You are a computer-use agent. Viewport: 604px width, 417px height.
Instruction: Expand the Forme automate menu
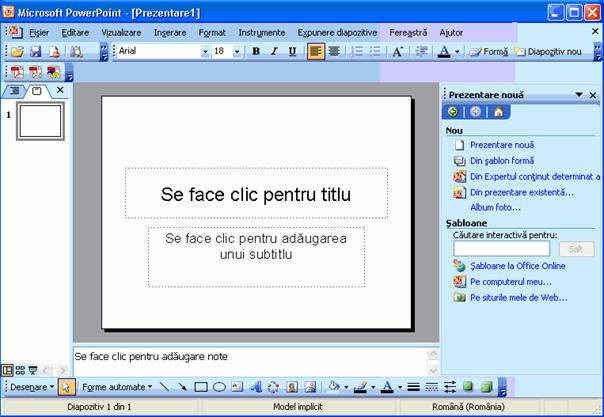[x=117, y=387]
